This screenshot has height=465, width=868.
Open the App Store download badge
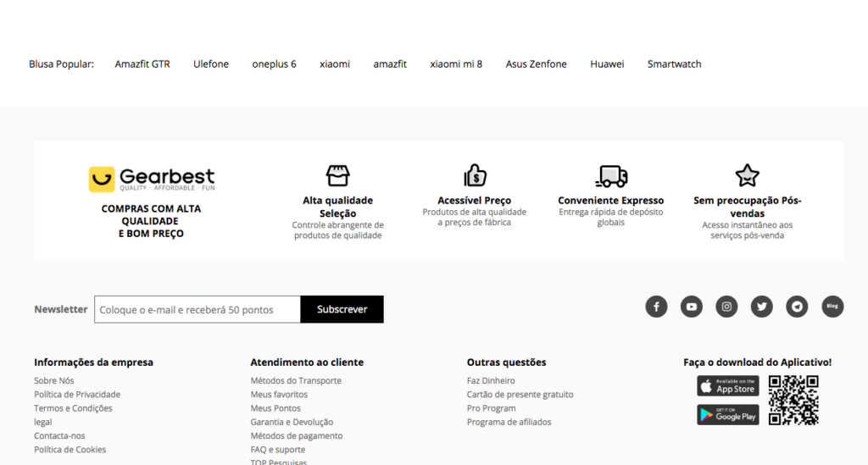click(728, 386)
